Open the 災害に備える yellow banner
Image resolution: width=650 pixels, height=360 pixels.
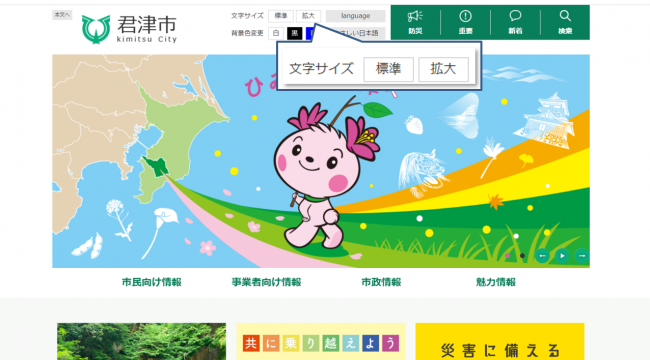[x=500, y=341]
